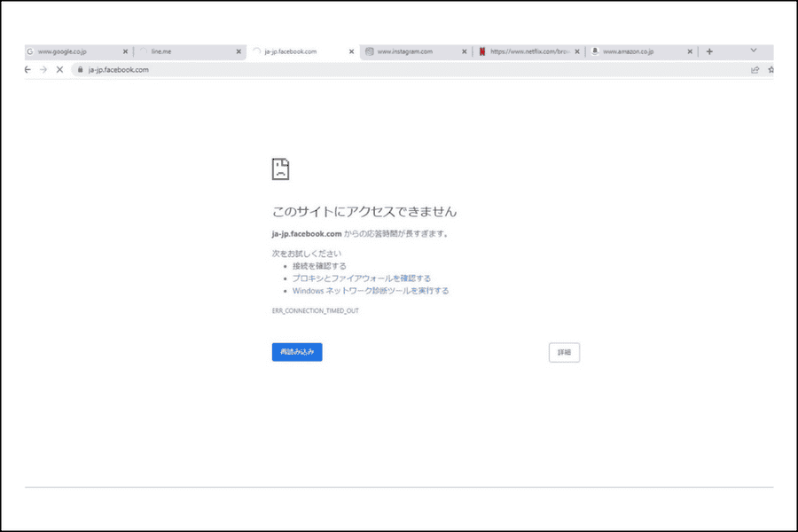
Task: Switch to the Netflix tab
Action: tap(528, 51)
